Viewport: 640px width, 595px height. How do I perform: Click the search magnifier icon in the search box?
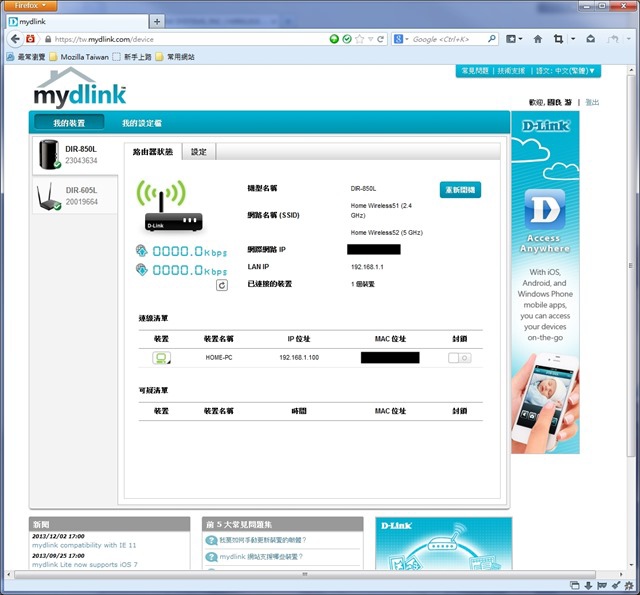pos(492,39)
